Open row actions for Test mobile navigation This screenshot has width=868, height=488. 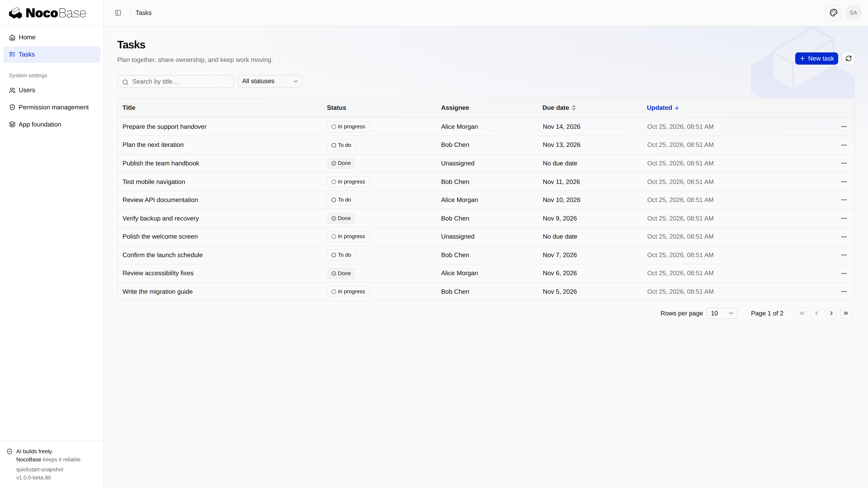click(844, 182)
